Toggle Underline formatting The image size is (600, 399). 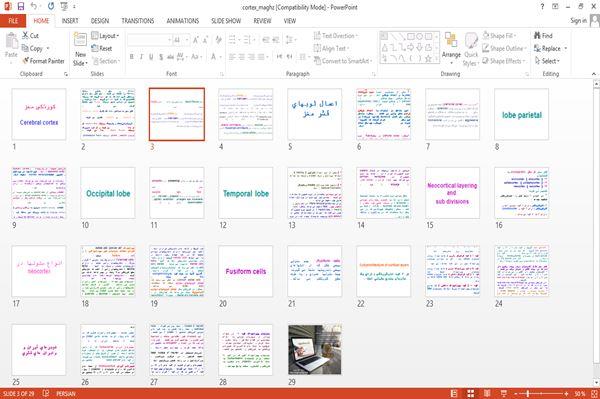[x=151, y=57]
